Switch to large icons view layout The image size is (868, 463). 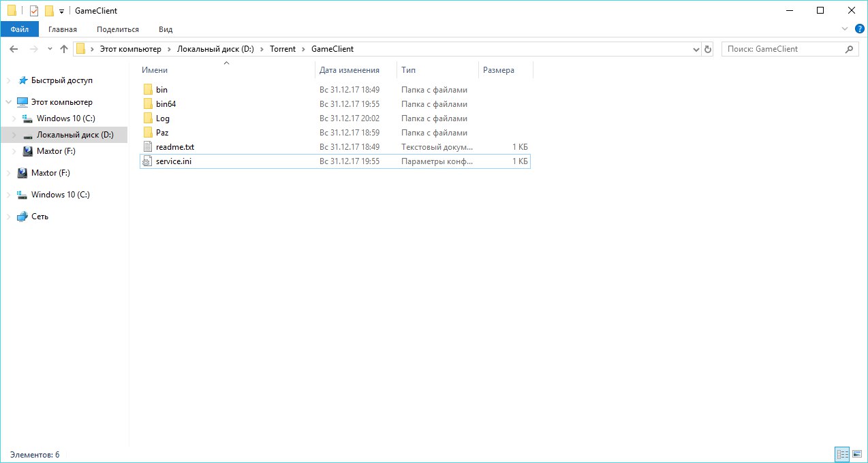pyautogui.click(x=857, y=454)
